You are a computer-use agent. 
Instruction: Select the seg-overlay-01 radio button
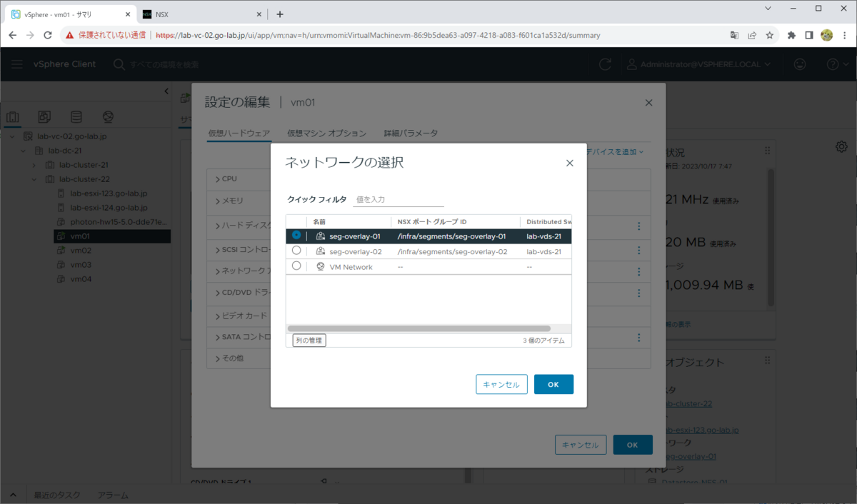pyautogui.click(x=296, y=235)
